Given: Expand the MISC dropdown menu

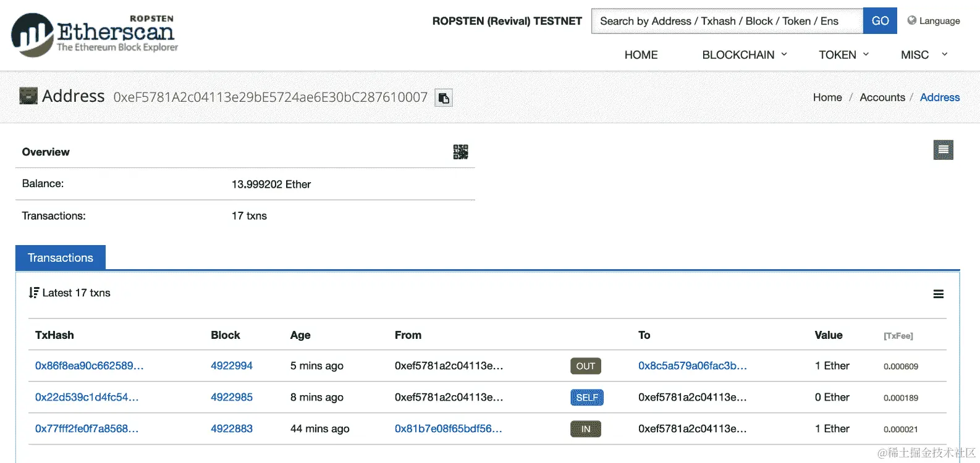Looking at the screenshot, I should (924, 55).
